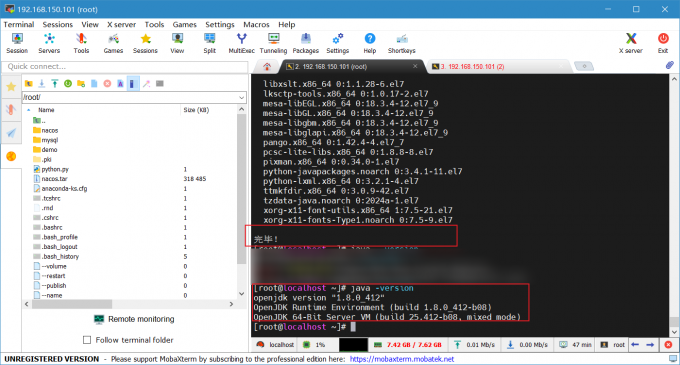Open the Sftp orange globe sidebar tab

[11, 156]
